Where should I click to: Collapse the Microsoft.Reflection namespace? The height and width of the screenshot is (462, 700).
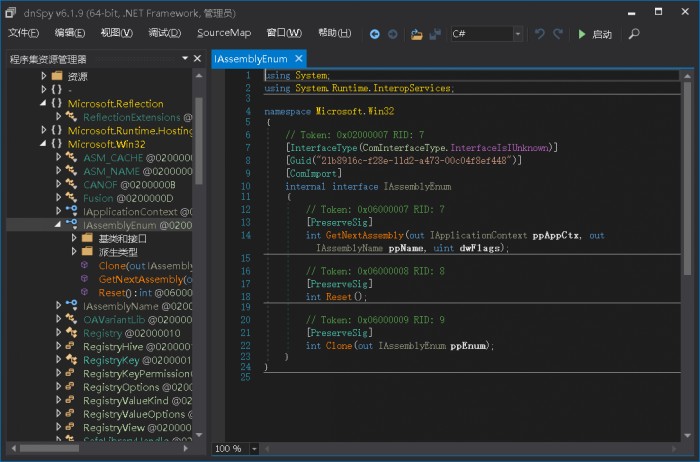(x=43, y=103)
